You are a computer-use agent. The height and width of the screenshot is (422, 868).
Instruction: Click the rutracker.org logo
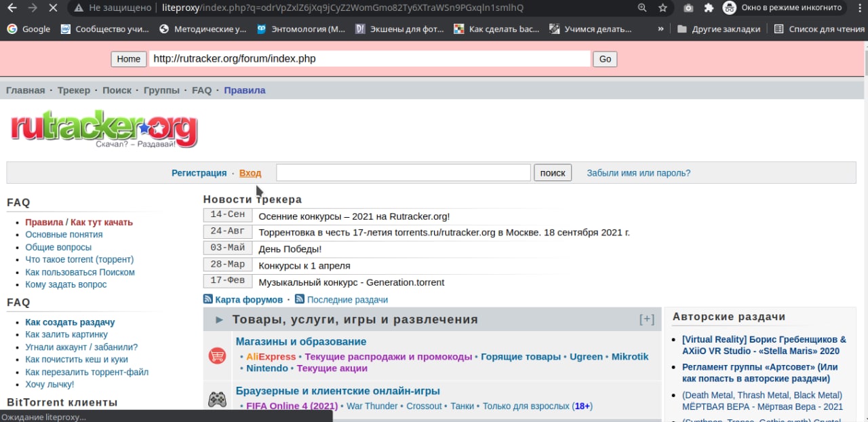104,129
